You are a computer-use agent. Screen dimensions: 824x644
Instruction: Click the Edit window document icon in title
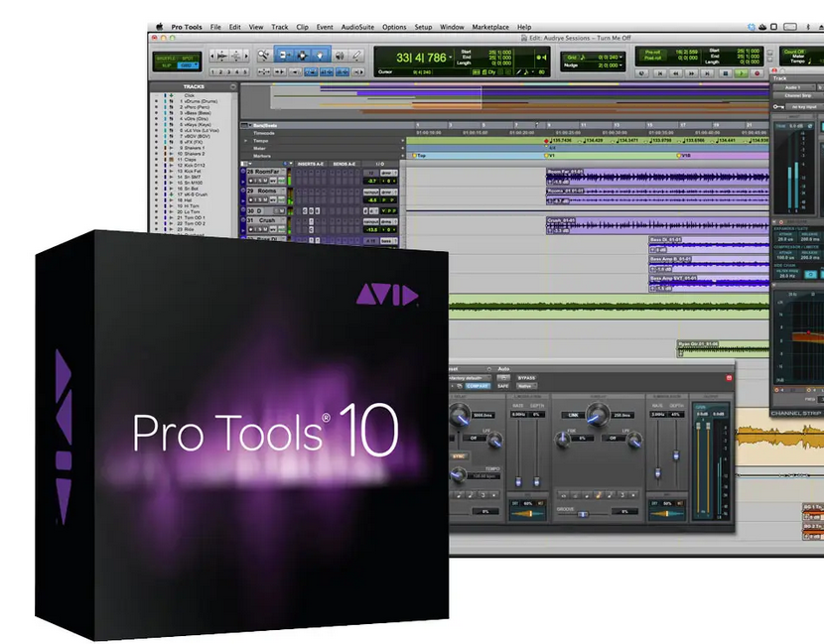[523, 38]
